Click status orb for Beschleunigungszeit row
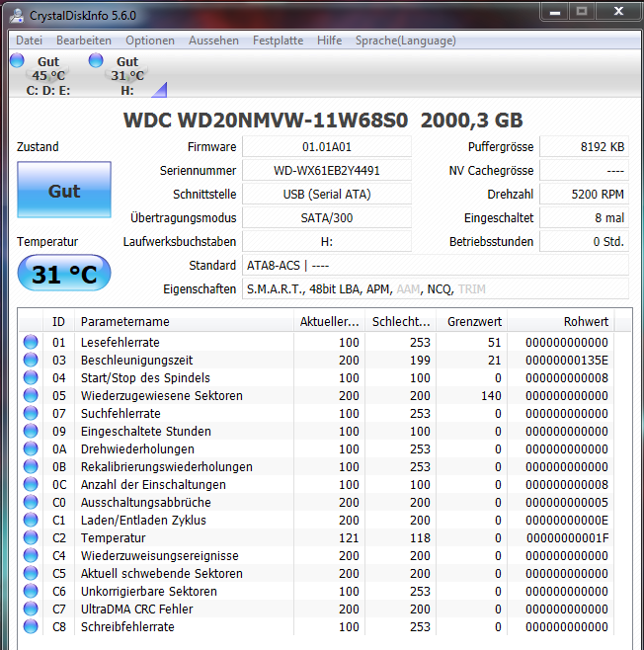The height and width of the screenshot is (650, 644). coord(31,360)
